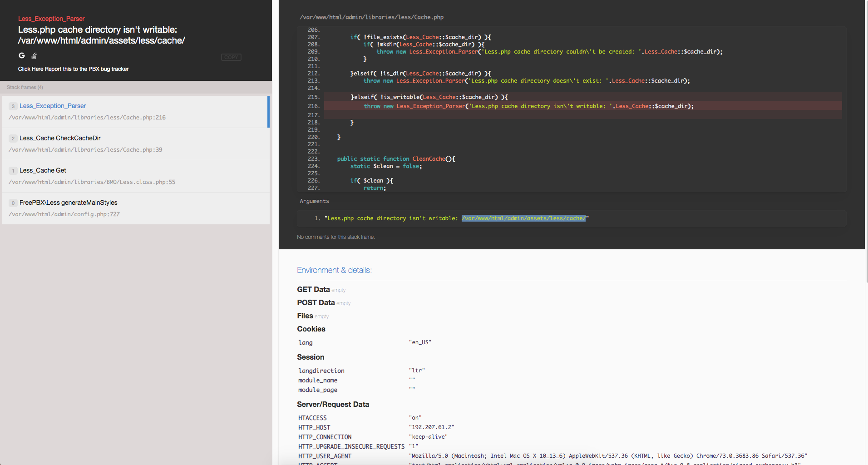This screenshot has width=868, height=465.
Task: Click the "en_US" cookie value
Action: [420, 342]
